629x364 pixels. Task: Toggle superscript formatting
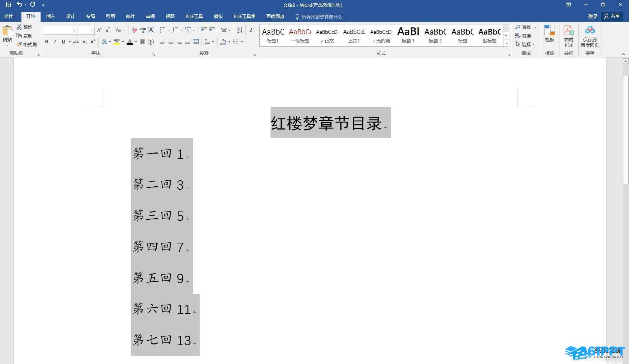93,42
